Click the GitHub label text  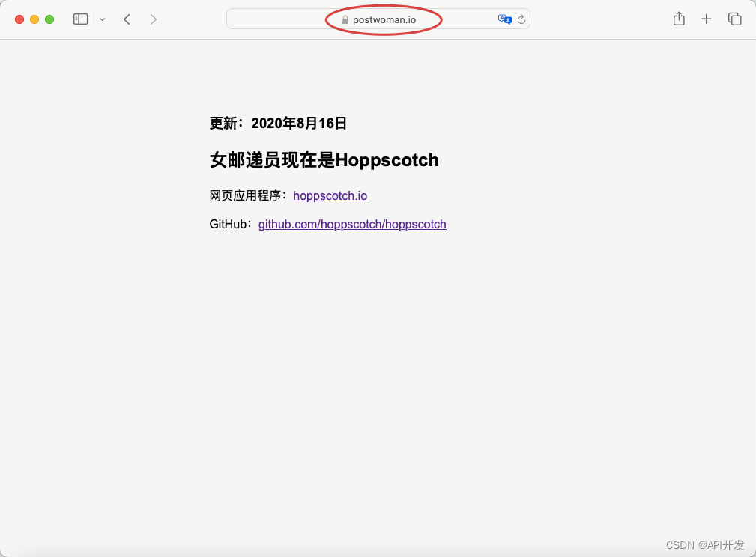click(x=228, y=224)
